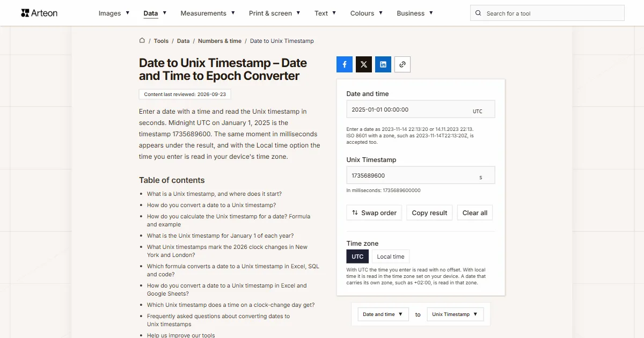Open the Business menu

pyautogui.click(x=415, y=13)
